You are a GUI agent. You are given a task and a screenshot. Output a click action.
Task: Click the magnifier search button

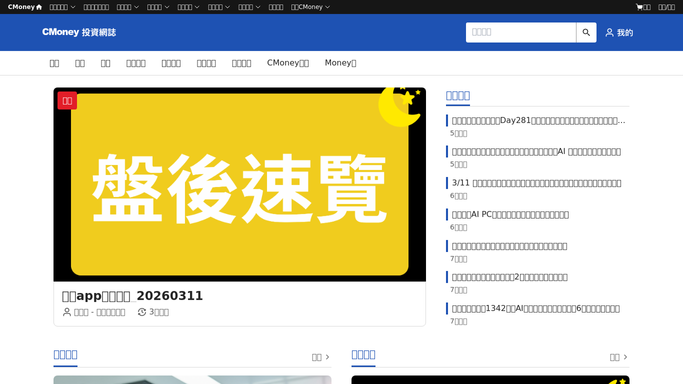coord(586,32)
